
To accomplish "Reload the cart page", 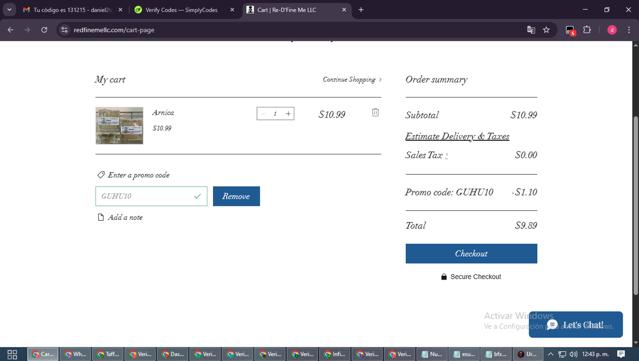I will (44, 30).
